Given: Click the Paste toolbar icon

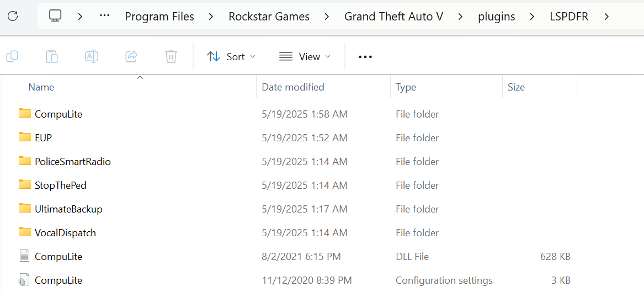Looking at the screenshot, I should [52, 56].
